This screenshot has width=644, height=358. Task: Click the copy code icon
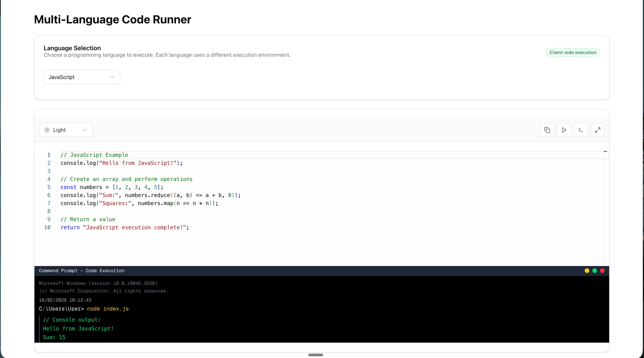coord(547,130)
